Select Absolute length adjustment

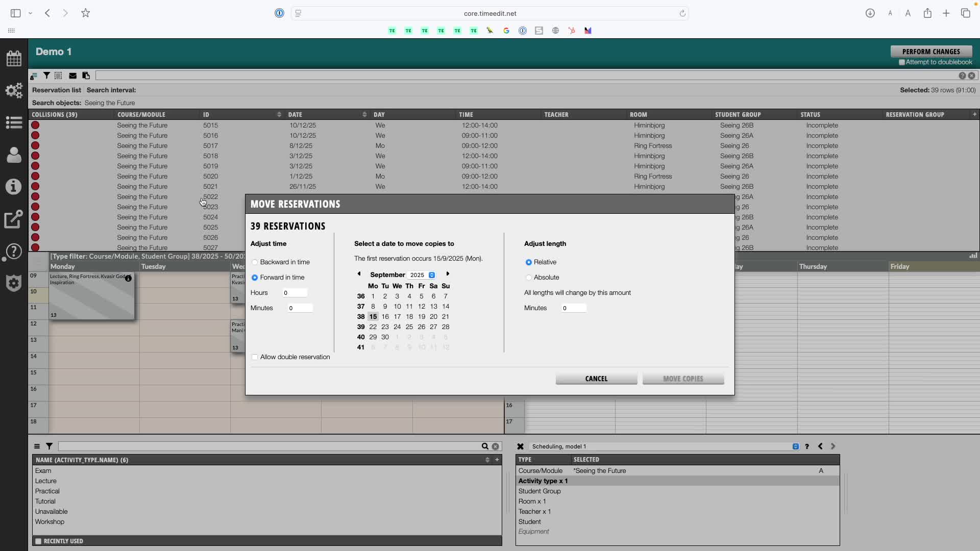coord(528,278)
